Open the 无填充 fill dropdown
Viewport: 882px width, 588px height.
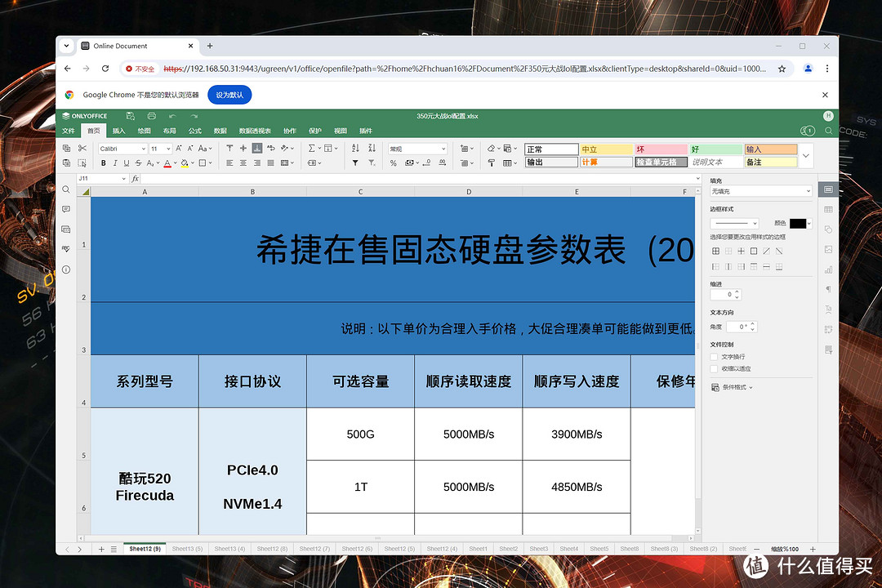(x=761, y=191)
